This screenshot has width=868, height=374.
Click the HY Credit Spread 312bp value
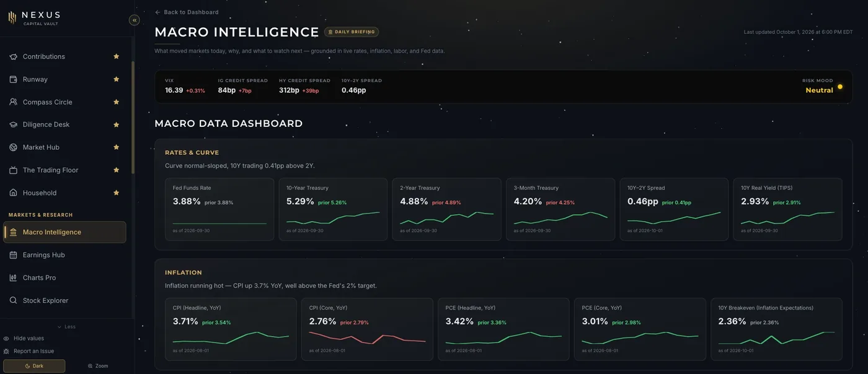289,90
